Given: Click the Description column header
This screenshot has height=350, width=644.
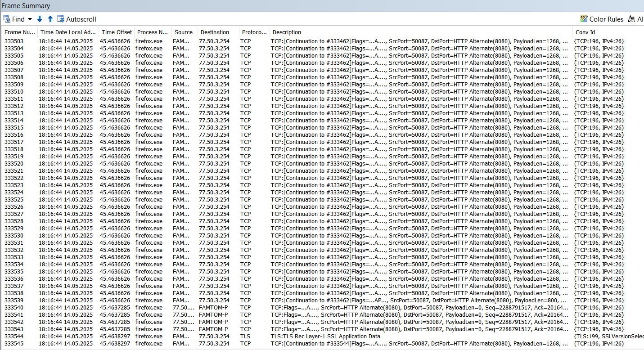Looking at the screenshot, I should (x=421, y=32).
